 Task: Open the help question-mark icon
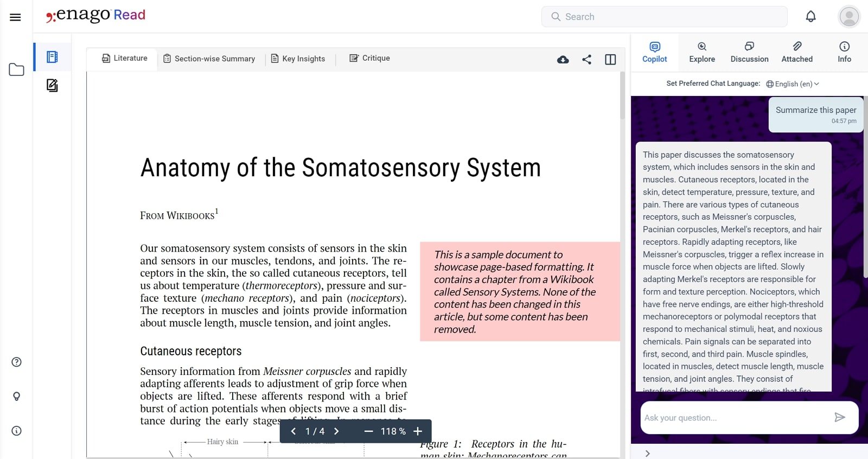click(16, 362)
